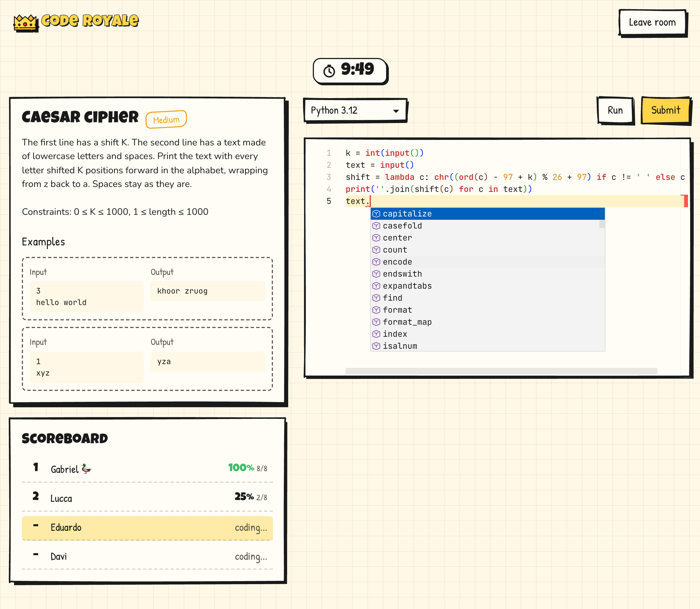The image size is (700, 609).
Task: Choose casefold from autocomplete list
Action: 487,226
